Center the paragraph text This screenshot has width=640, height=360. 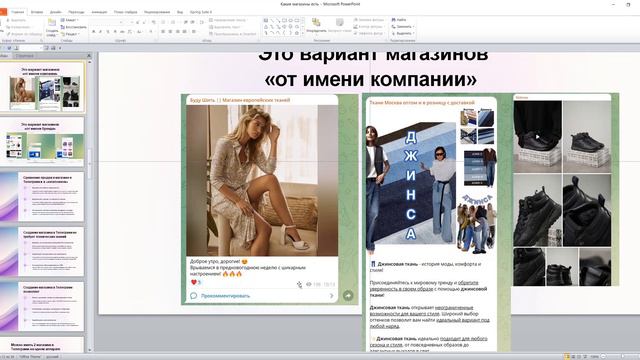pyautogui.click(x=170, y=31)
